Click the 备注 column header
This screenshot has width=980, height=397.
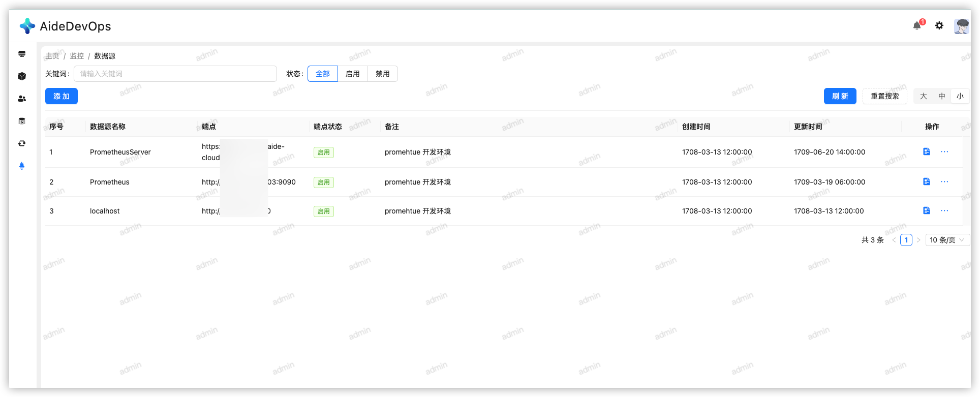392,127
